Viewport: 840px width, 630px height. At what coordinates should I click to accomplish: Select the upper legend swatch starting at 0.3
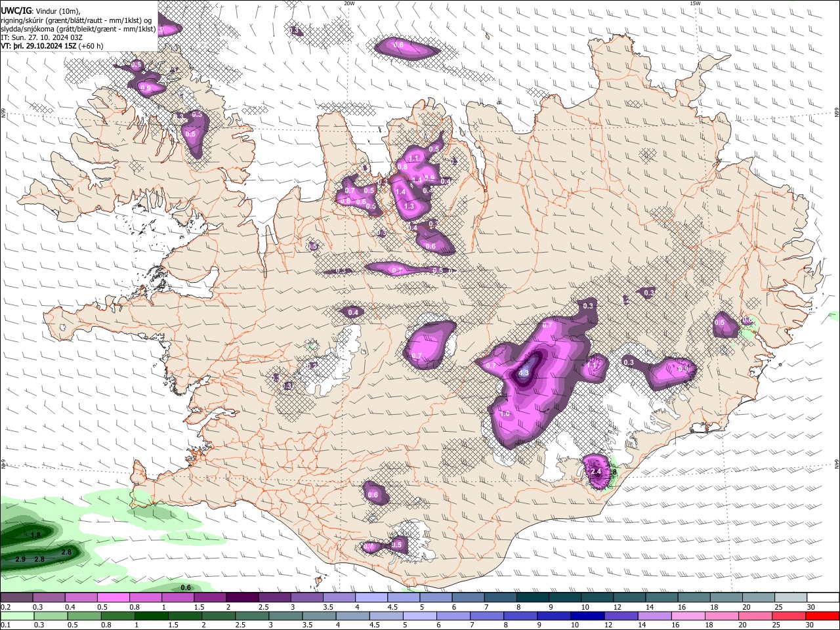pos(49,598)
